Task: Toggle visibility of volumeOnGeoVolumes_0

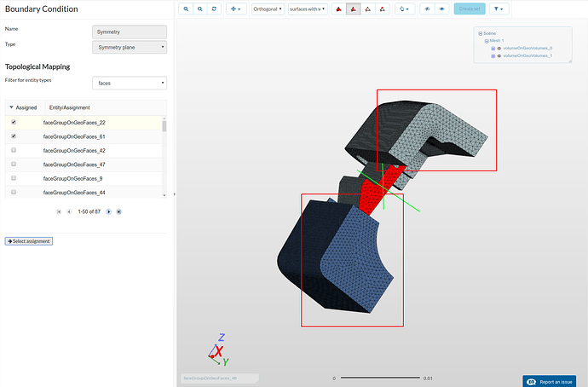Action: click(499, 49)
